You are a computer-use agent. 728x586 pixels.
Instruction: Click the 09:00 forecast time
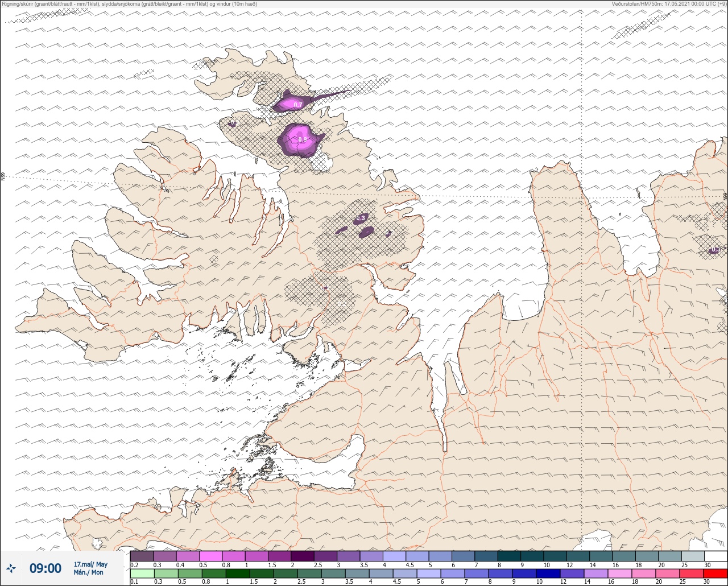(45, 568)
